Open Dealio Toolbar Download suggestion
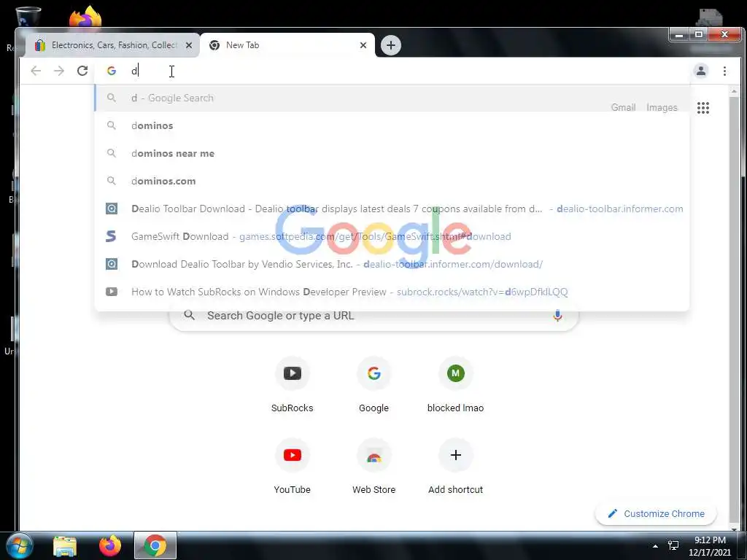This screenshot has width=747, height=560. point(392,209)
